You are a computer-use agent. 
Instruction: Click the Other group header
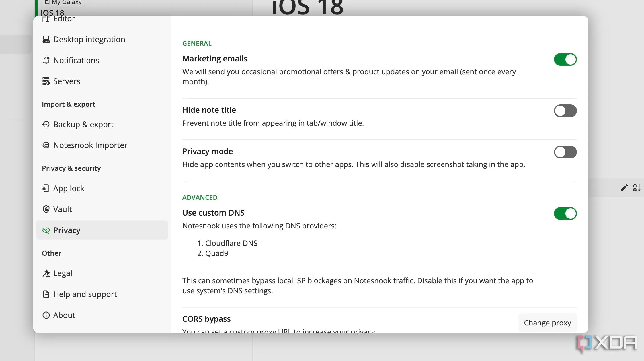pos(52,253)
